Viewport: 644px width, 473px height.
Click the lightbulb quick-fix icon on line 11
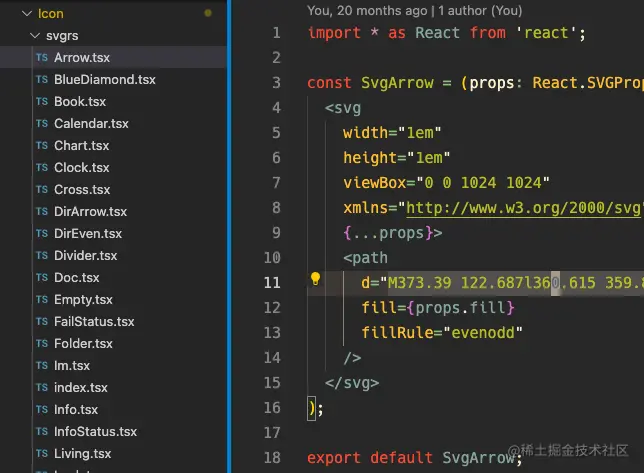click(x=315, y=279)
